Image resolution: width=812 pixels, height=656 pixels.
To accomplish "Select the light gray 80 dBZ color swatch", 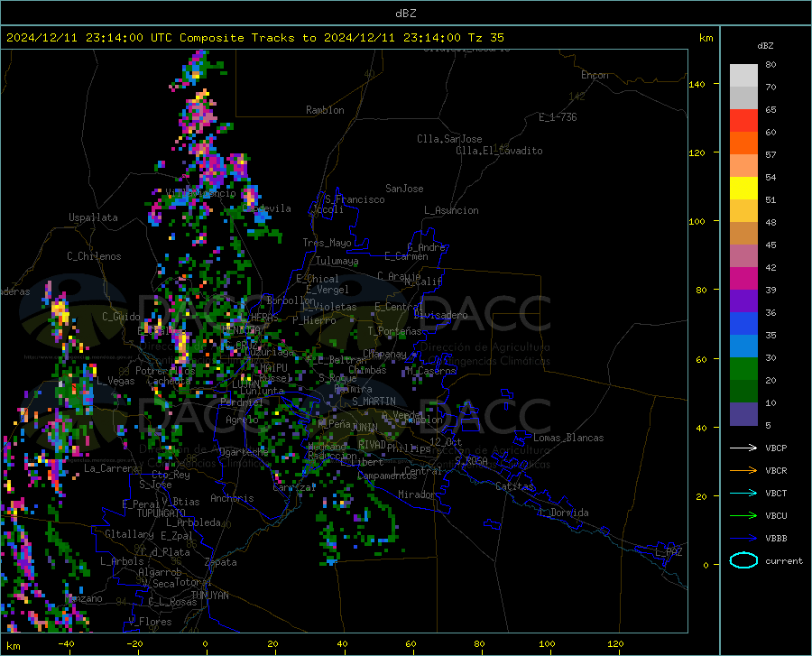I will 743,75.
